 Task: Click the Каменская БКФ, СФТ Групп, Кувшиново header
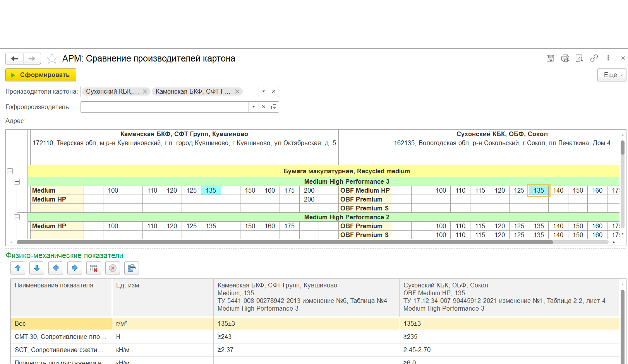[184, 134]
